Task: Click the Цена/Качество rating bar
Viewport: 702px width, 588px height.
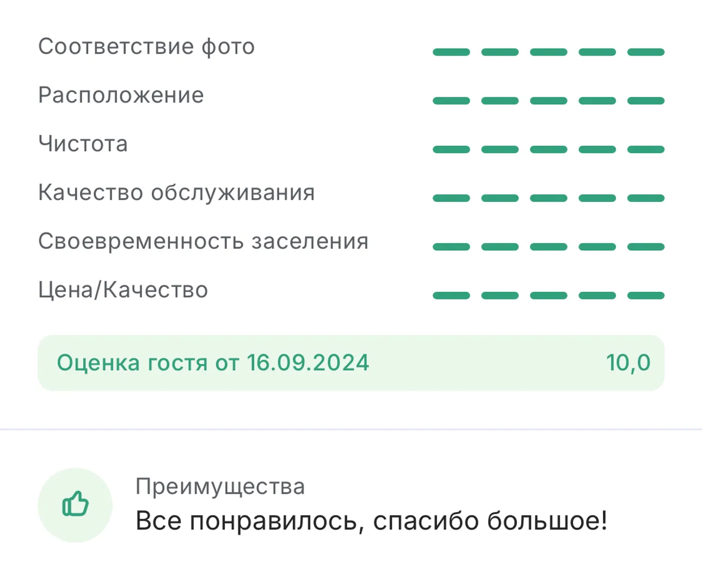Action: (x=549, y=296)
